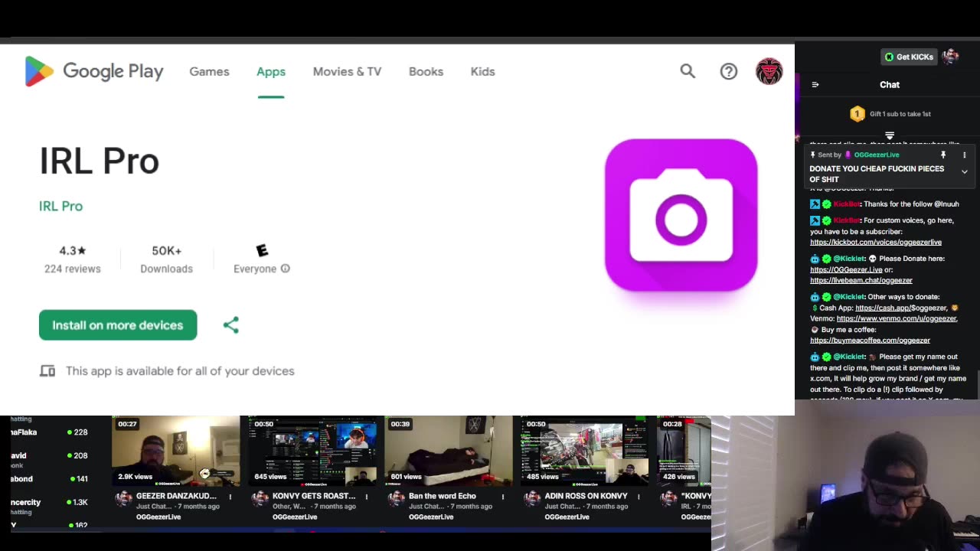Viewport: 980px width, 551px height.
Task: Click the devices icon next to availability text
Action: pos(47,370)
